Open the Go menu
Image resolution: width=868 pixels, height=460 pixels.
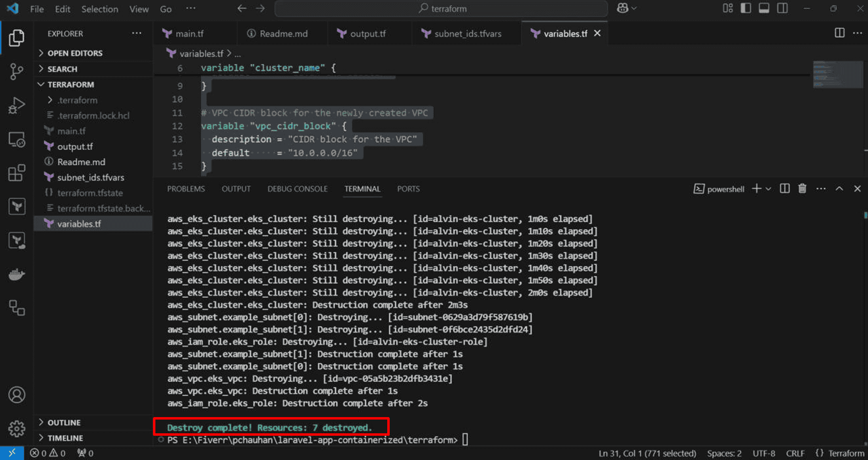166,9
